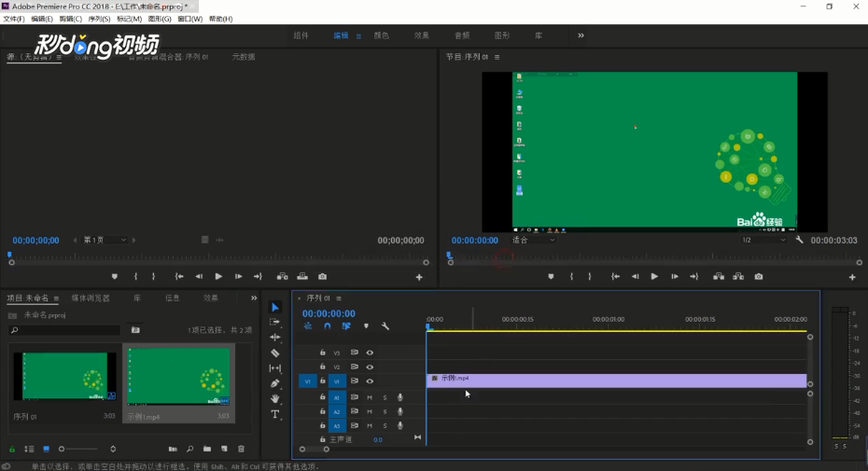The image size is (868, 471).
Task: Open playback resolution 1/2 dropdown
Action: pyautogui.click(x=763, y=241)
